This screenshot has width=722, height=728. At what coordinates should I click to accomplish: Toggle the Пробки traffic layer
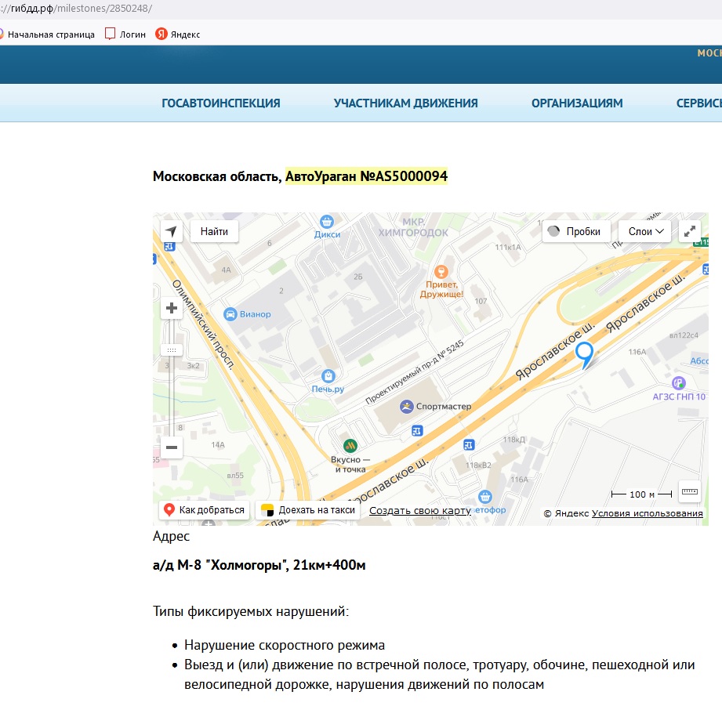(x=576, y=231)
